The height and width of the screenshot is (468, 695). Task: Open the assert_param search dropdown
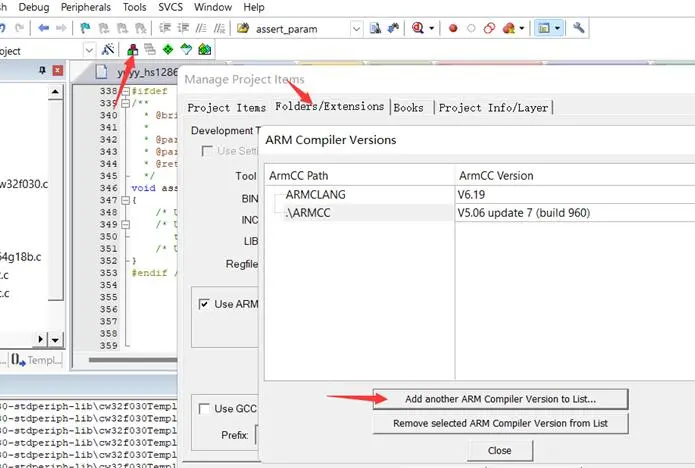(x=357, y=29)
